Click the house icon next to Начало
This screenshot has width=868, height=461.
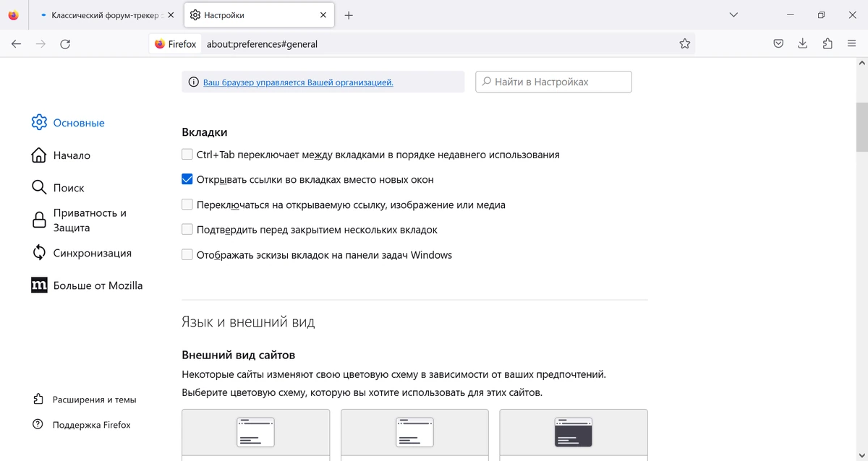[39, 155]
